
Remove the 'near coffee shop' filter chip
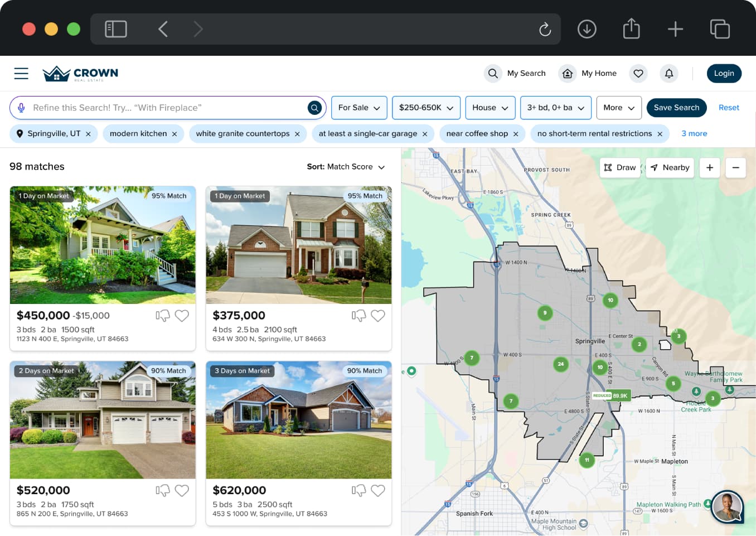click(516, 133)
